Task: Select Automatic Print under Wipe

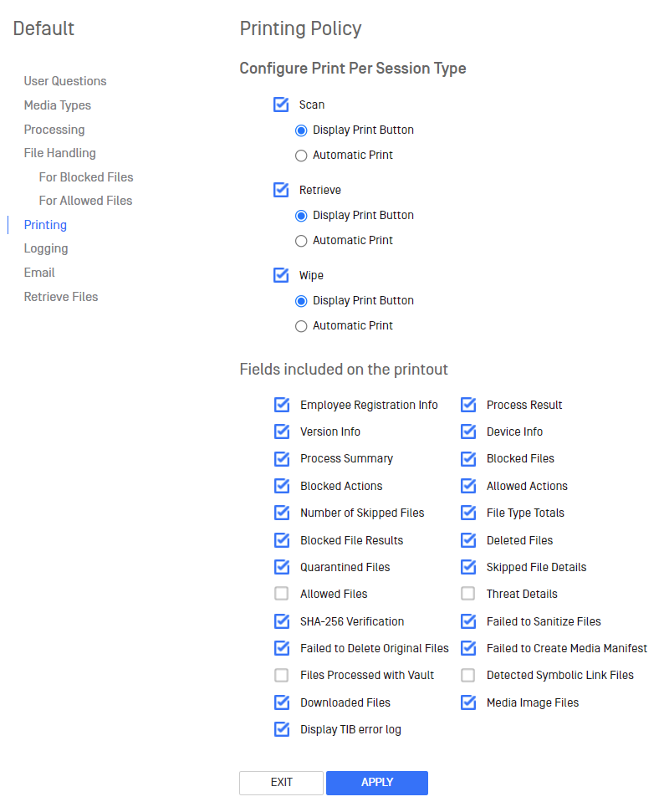Action: (301, 326)
